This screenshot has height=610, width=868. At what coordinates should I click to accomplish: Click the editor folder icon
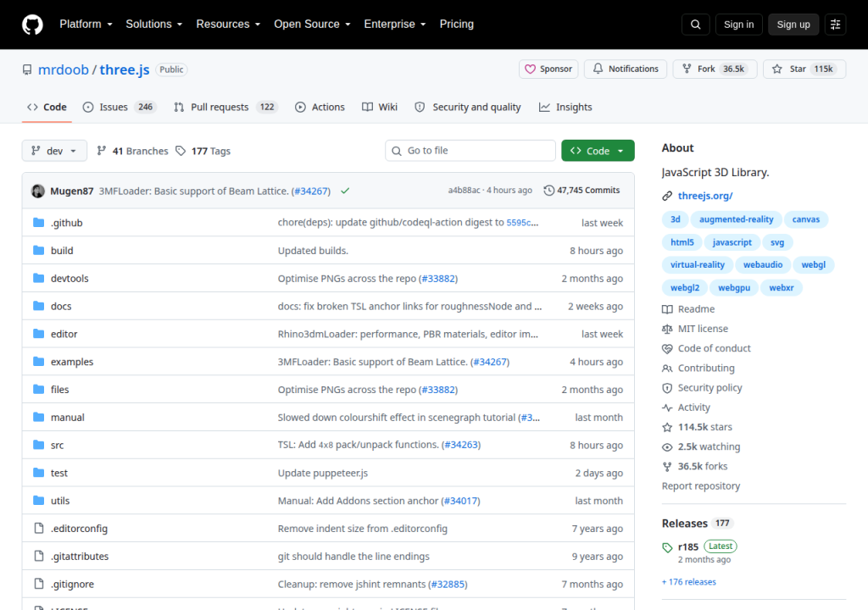(39, 333)
